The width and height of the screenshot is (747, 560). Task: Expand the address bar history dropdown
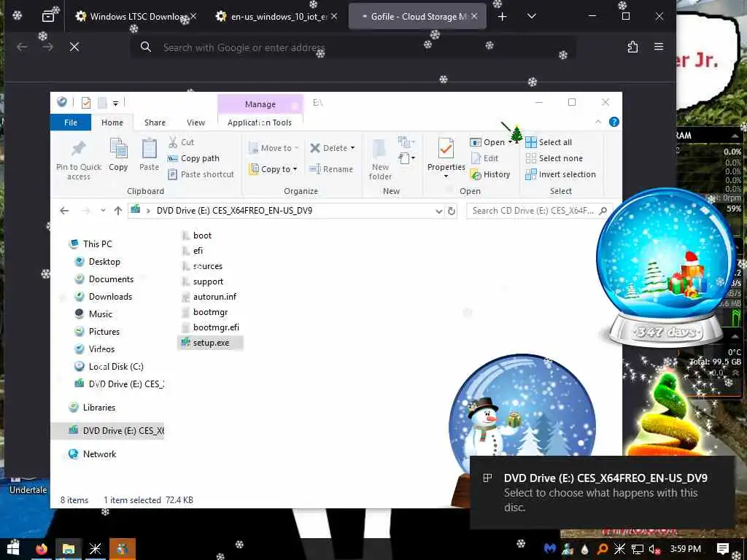[x=438, y=211]
